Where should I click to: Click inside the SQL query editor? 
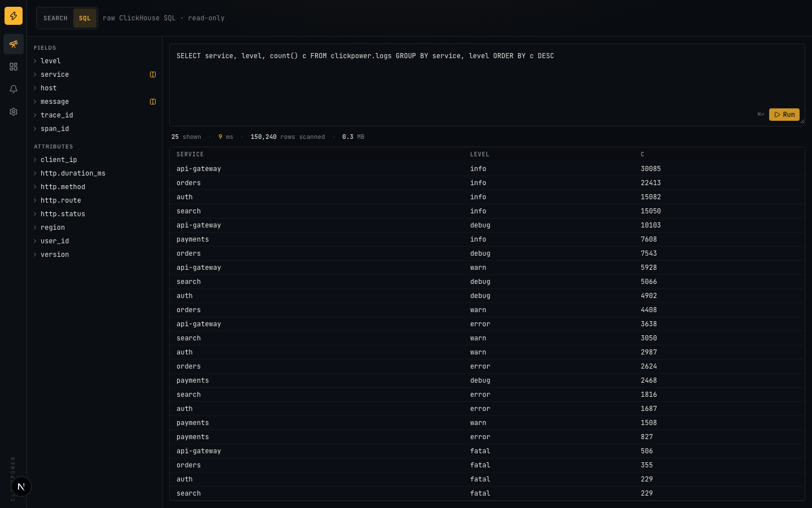coord(487,85)
